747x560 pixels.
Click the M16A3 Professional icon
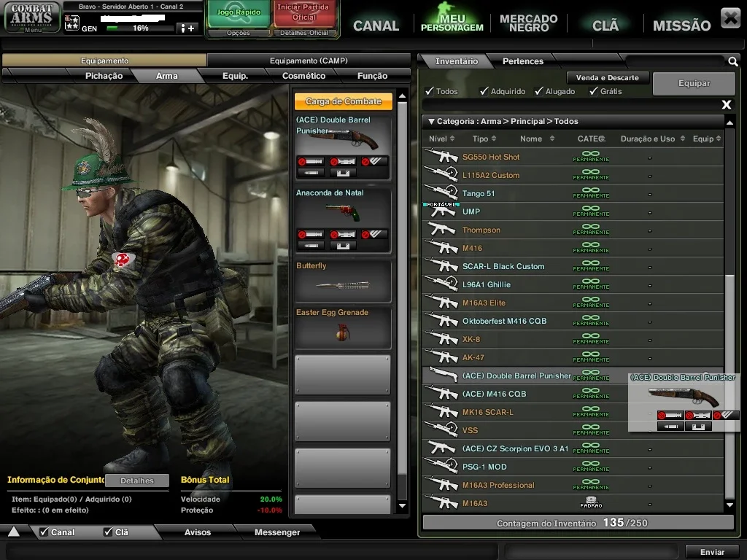click(x=441, y=484)
